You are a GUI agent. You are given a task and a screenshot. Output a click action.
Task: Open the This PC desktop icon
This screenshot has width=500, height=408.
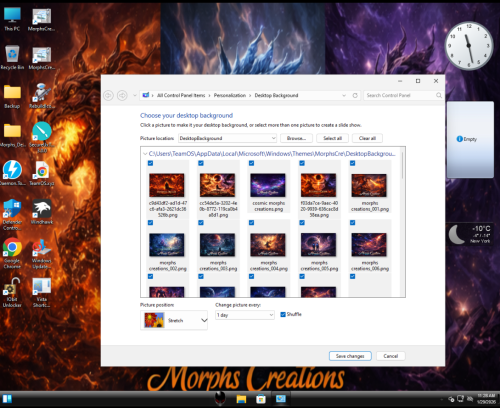[12, 19]
